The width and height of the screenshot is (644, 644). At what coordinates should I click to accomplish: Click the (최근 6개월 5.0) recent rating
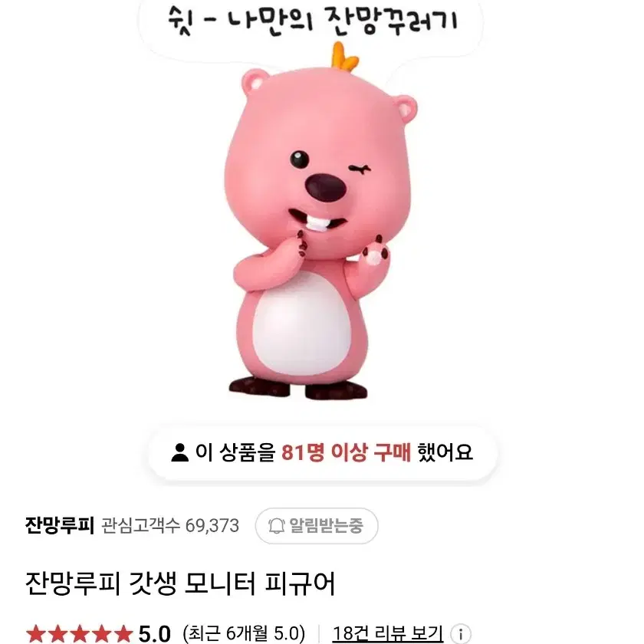point(244,634)
